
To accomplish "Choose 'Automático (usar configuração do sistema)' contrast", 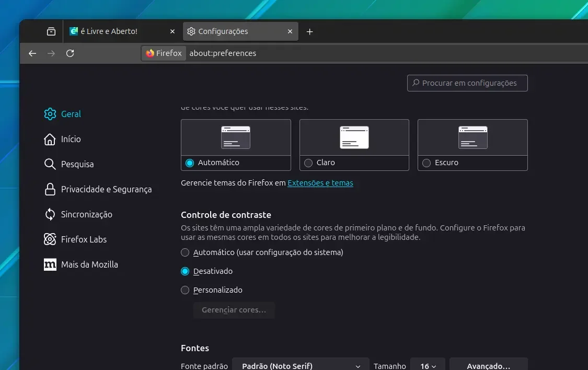I will click(185, 252).
